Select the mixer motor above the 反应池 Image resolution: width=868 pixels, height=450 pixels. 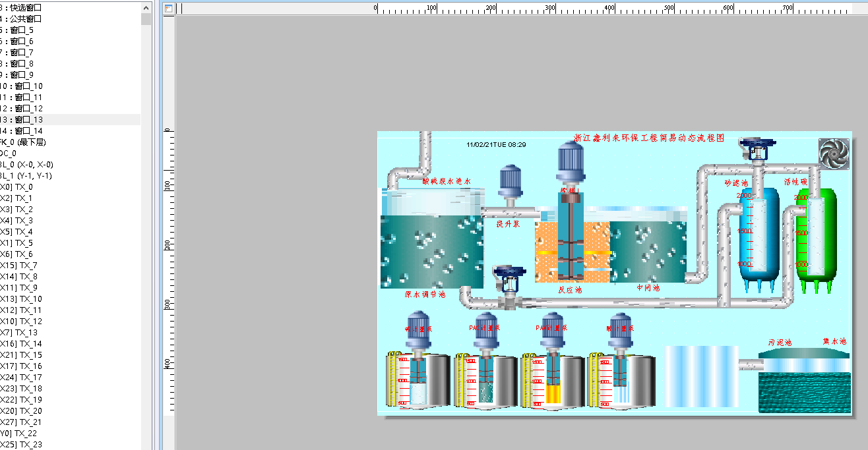(570, 162)
